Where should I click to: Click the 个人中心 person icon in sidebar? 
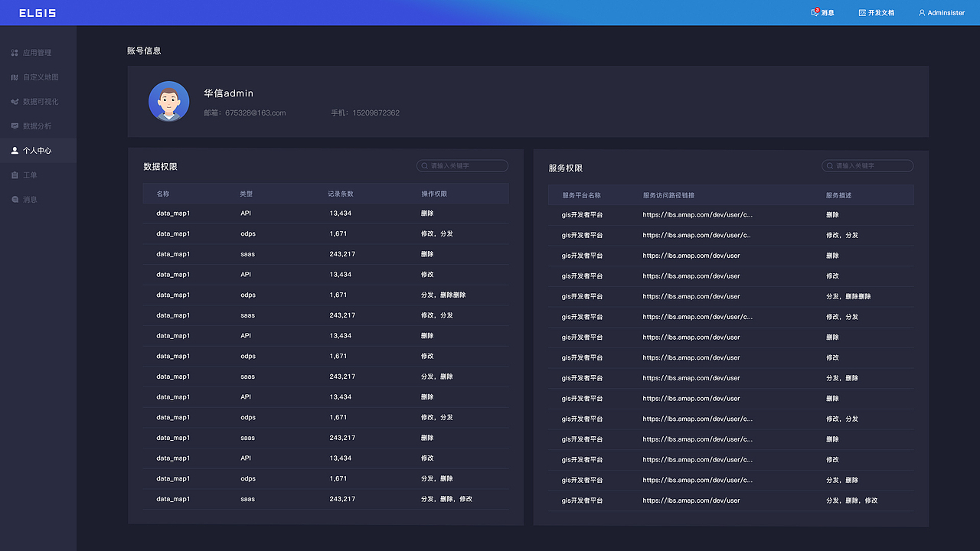pos(15,151)
